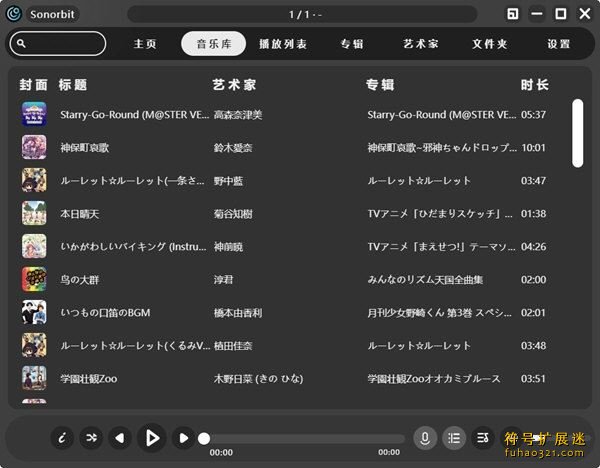The height and width of the screenshot is (468, 600).
Task: Click the playlist music note icon
Action: [x=483, y=437]
